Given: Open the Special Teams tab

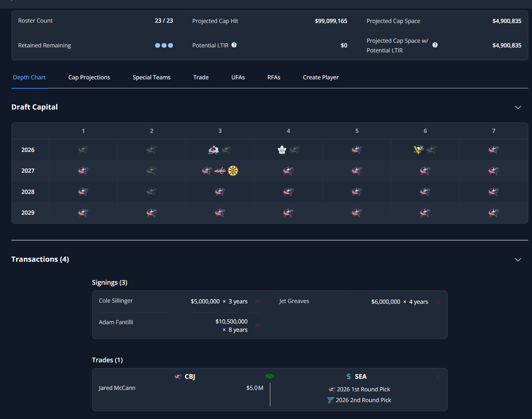Looking at the screenshot, I should coord(151,77).
